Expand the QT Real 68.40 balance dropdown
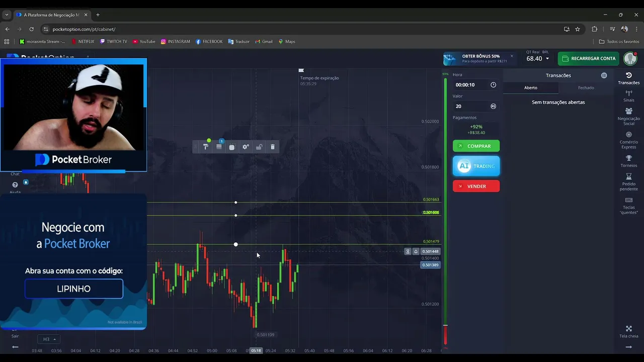Viewport: 644px width, 362px height. [x=547, y=59]
